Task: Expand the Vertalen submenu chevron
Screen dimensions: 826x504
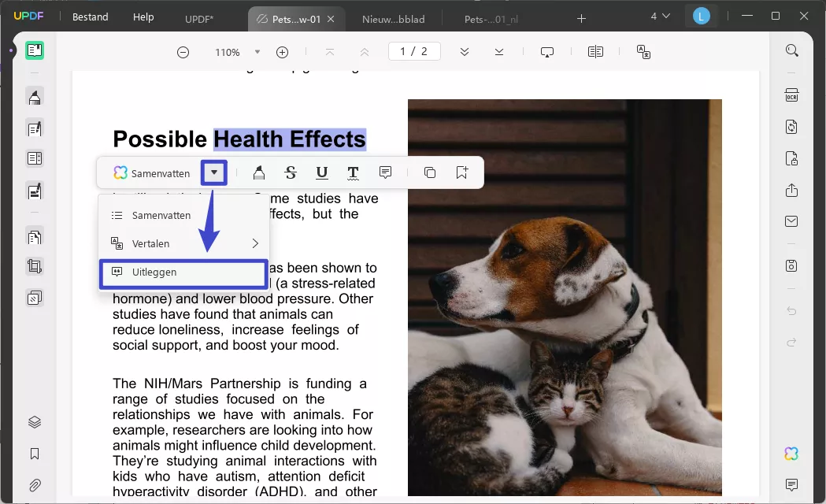Action: pyautogui.click(x=255, y=243)
